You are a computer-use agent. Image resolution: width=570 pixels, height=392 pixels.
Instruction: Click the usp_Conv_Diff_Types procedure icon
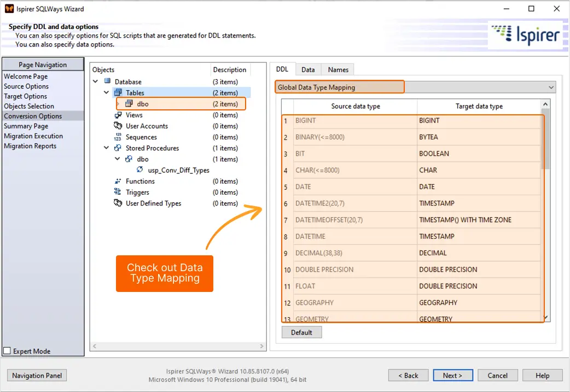click(x=140, y=170)
